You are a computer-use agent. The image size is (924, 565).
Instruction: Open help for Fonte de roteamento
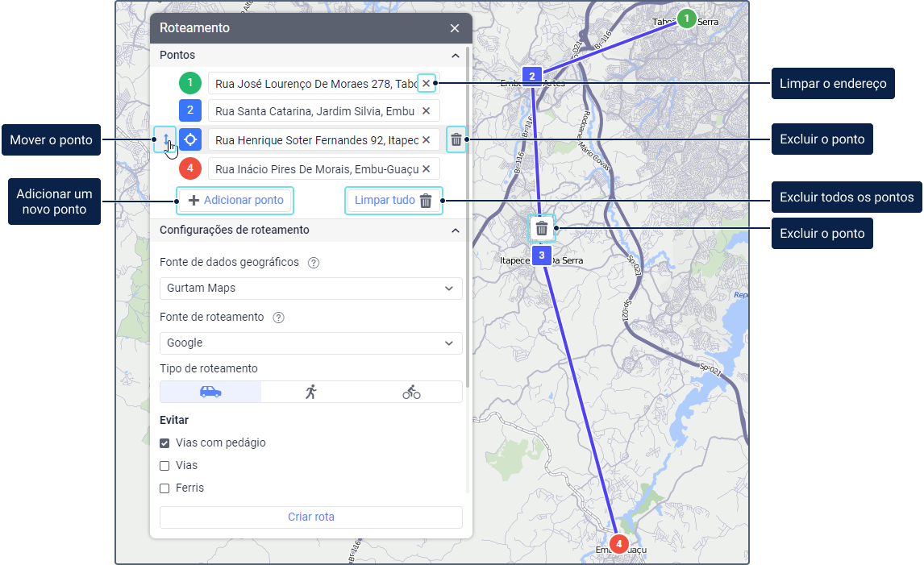click(x=278, y=318)
